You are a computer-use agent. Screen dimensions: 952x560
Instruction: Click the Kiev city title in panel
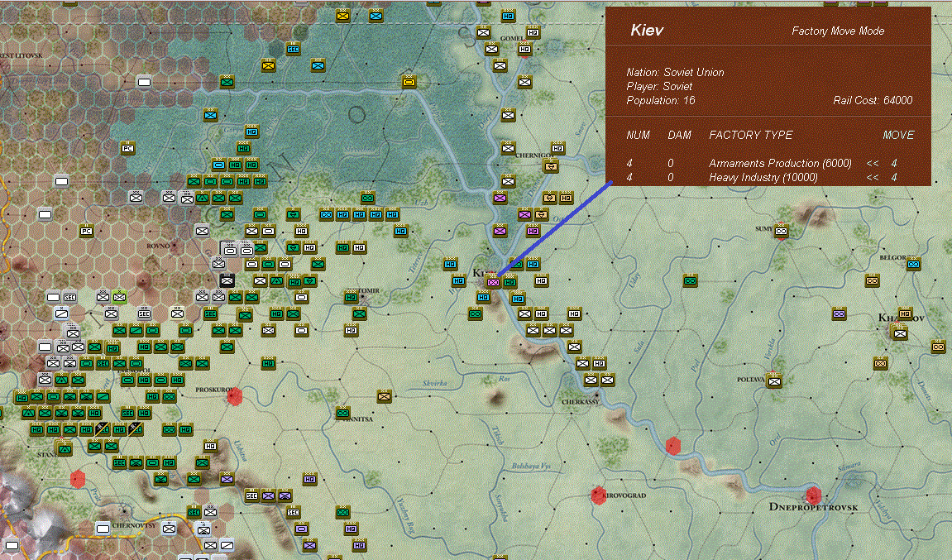coord(647,31)
